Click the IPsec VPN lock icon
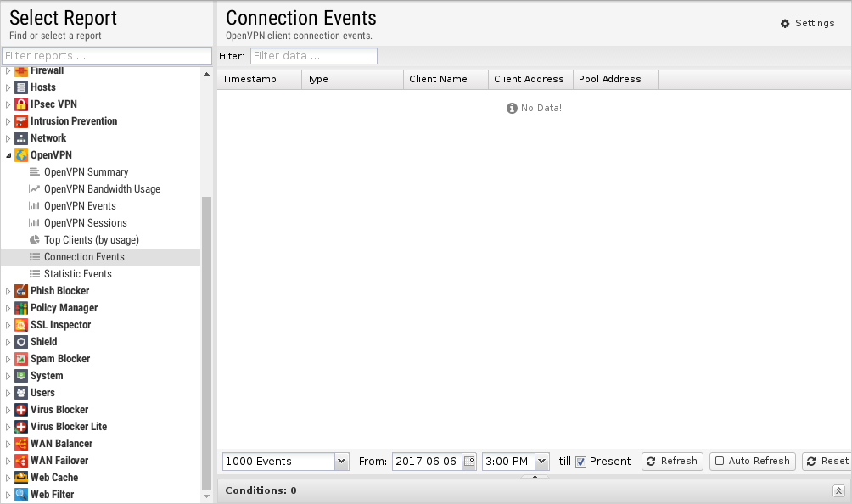The image size is (852, 504). pyautogui.click(x=20, y=104)
